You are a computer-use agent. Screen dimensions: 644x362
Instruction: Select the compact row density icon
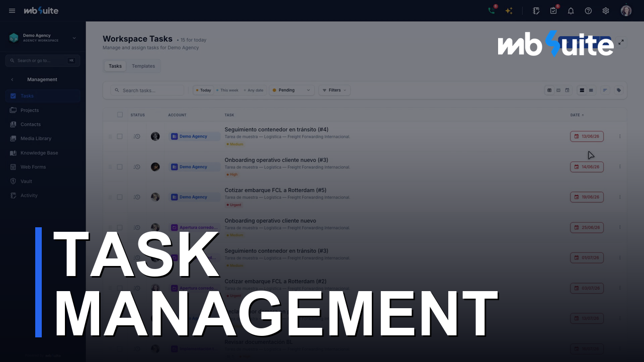(x=591, y=90)
